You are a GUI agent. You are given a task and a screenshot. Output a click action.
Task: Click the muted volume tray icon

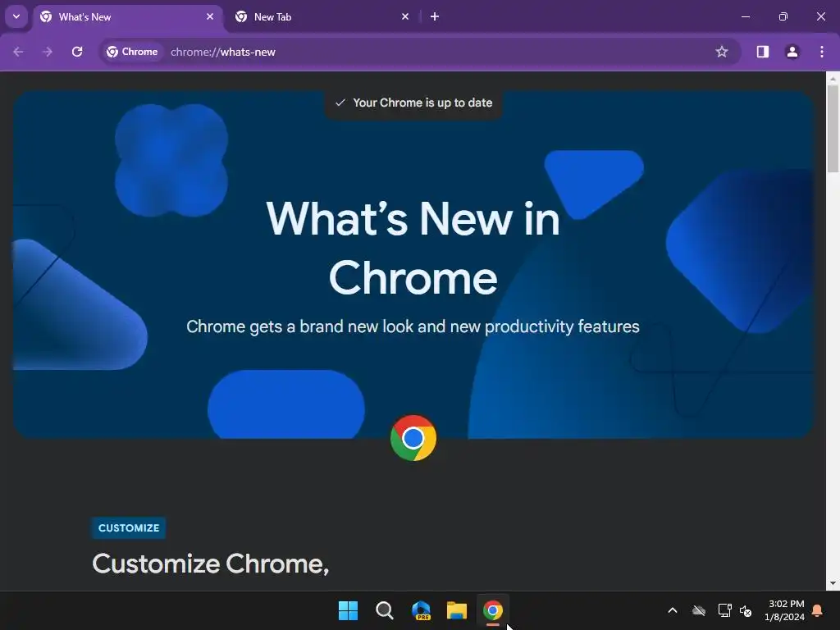[x=746, y=610]
